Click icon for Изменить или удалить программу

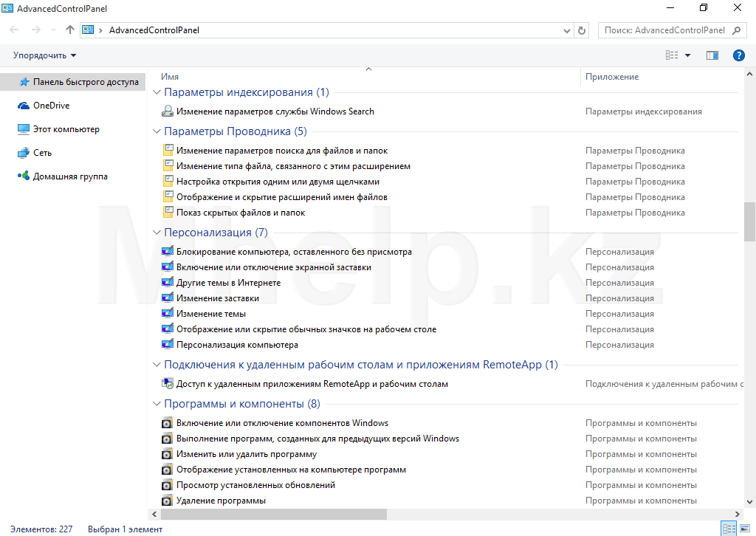coord(168,454)
